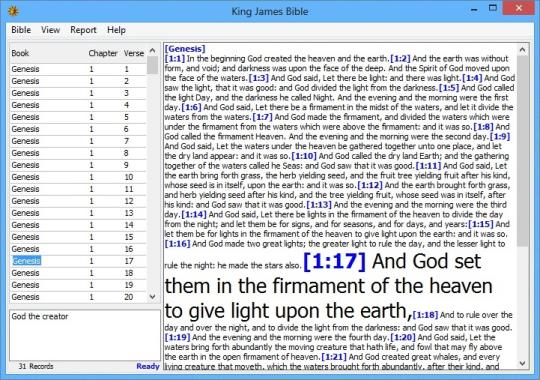Screen dimensions: 540x380
Task: Click the [1:1] verse marker
Action: (175, 59)
